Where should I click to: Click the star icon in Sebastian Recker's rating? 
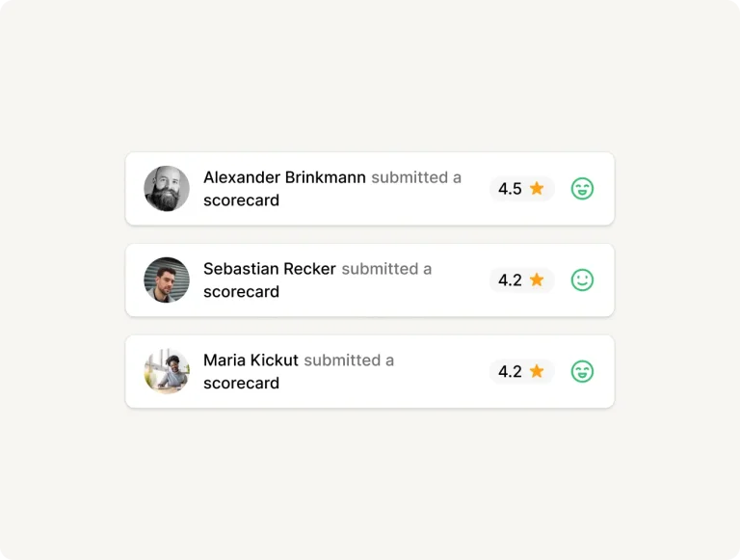click(x=537, y=280)
